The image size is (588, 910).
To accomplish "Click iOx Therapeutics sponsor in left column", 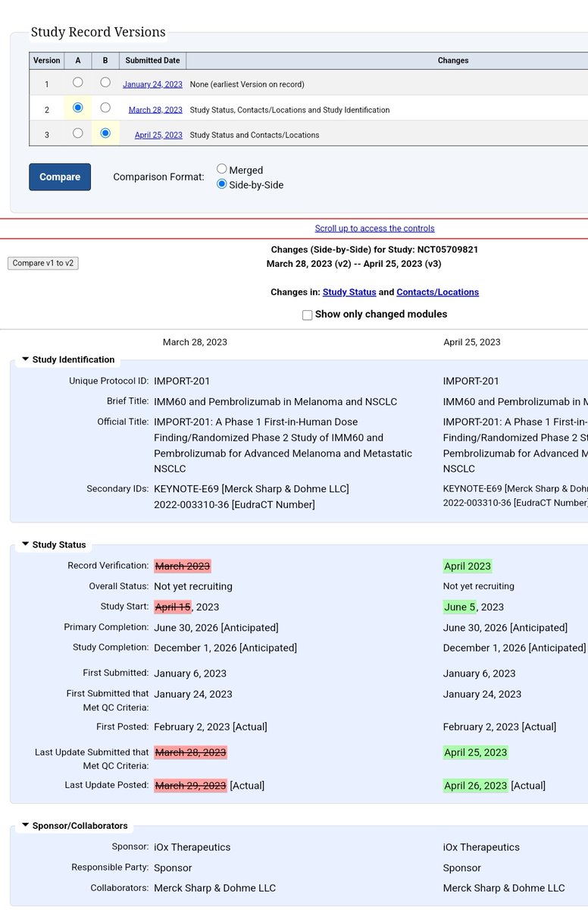I will click(x=192, y=847).
